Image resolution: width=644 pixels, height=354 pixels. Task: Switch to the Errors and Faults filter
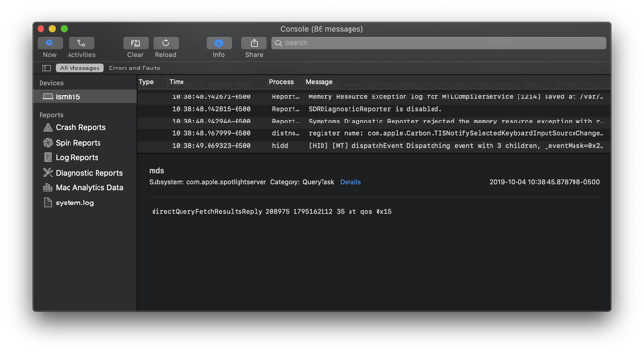pos(134,68)
